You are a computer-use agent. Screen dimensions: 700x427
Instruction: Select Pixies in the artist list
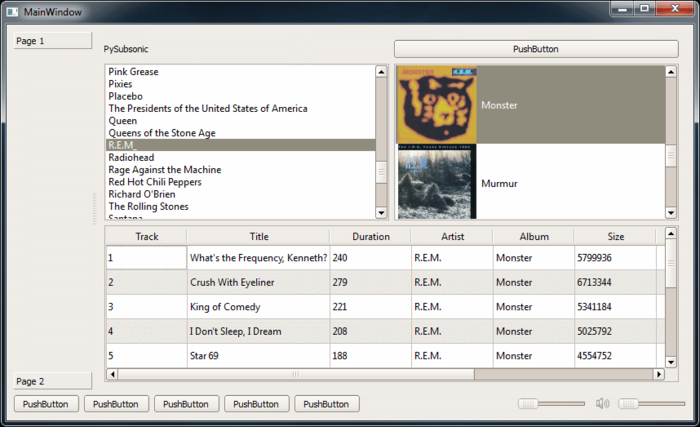[x=241, y=84]
